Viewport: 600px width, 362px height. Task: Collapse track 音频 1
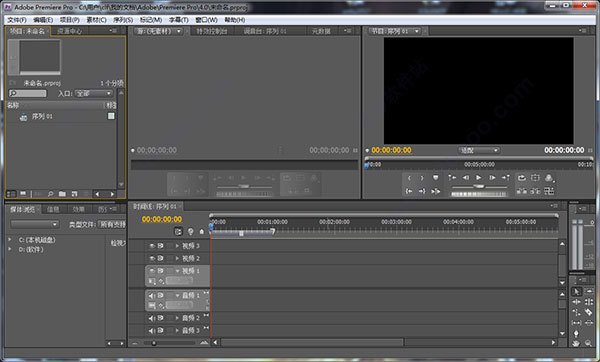177,295
